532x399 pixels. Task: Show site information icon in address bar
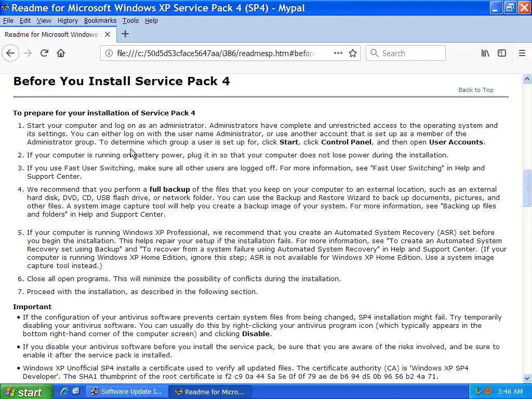click(109, 54)
